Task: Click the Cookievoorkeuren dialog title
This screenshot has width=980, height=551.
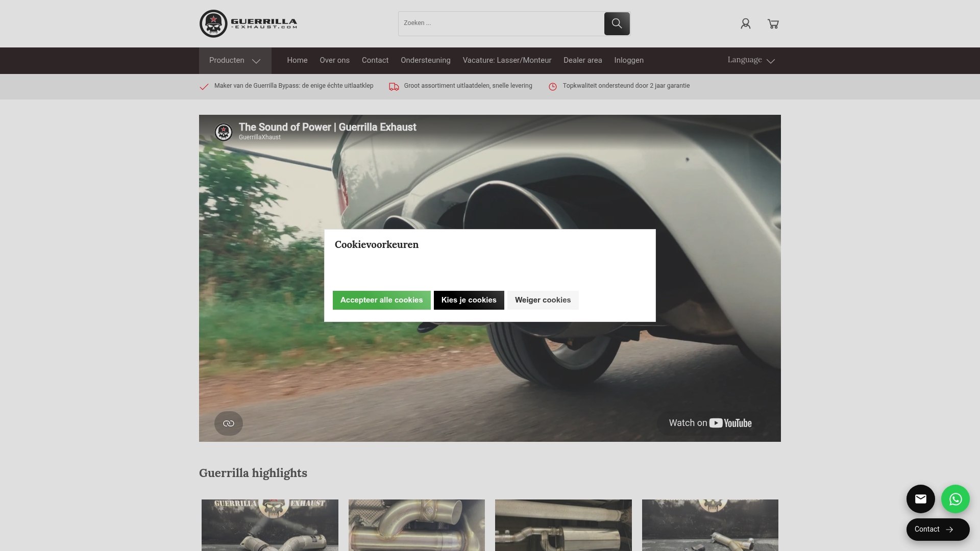Action: point(377,244)
